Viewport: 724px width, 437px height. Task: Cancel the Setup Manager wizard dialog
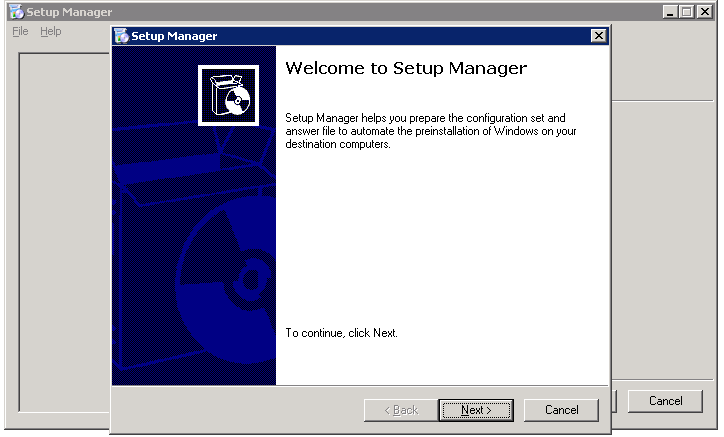coord(561,410)
